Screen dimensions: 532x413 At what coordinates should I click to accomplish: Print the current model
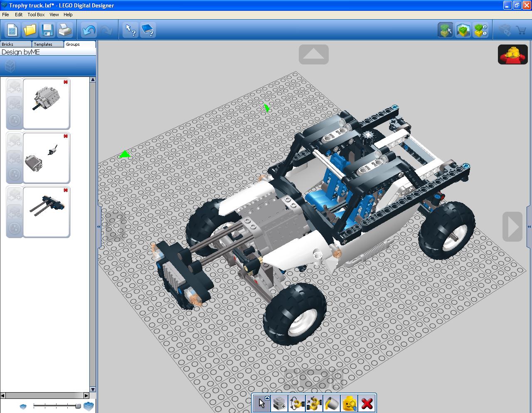(65, 30)
